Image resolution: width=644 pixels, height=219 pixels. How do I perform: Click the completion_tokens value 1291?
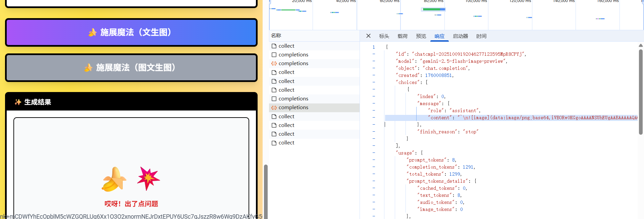[468, 167]
